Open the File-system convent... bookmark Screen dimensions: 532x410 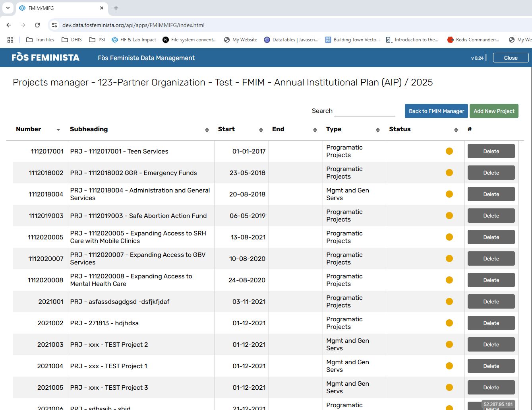point(190,40)
